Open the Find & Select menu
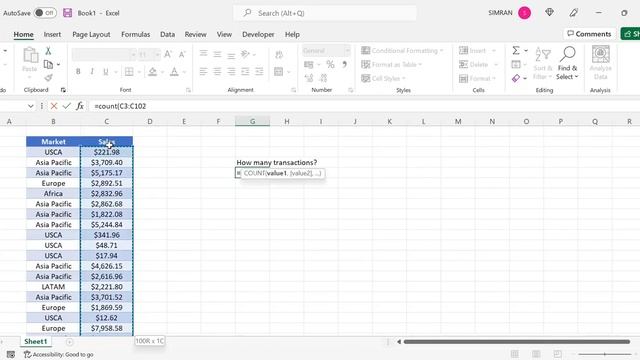Viewport: 640px width, 360px height. [567, 63]
